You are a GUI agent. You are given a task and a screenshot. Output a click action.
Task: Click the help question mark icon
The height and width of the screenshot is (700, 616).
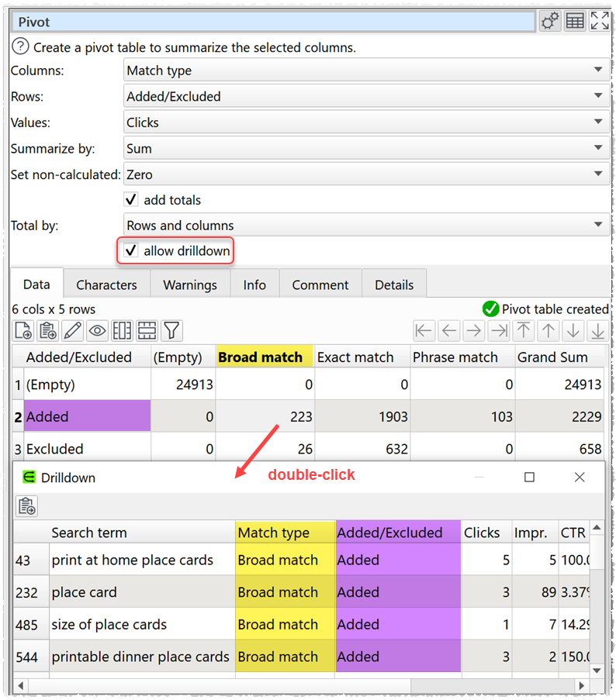click(20, 47)
